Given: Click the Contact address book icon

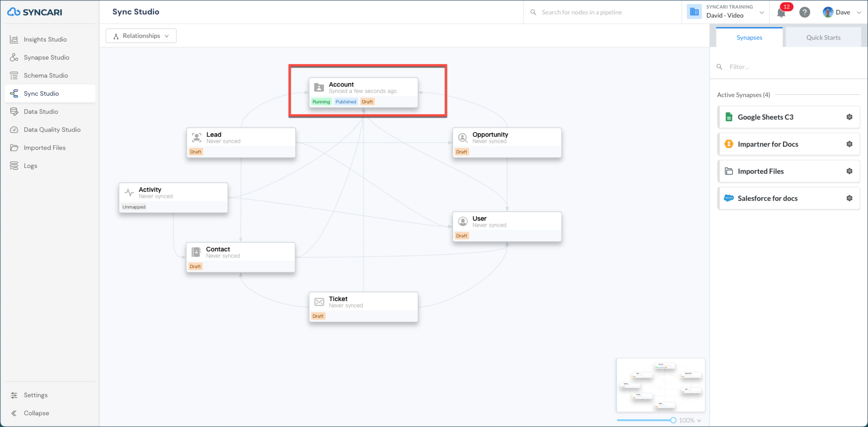Looking at the screenshot, I should pyautogui.click(x=196, y=252).
